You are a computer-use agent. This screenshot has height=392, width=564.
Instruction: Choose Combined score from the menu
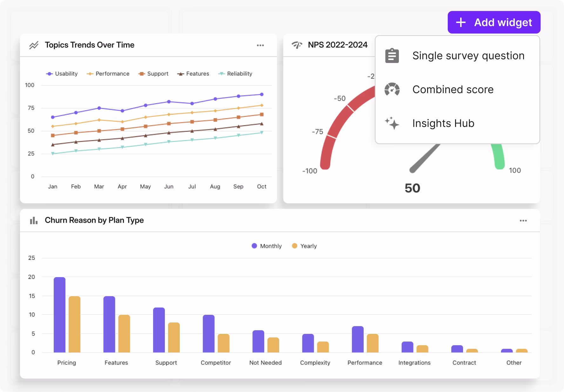point(453,90)
